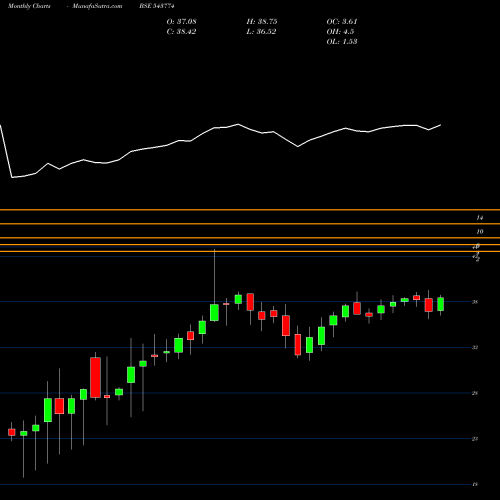Click the low value 'L: 36.52'
The height and width of the screenshot is (500, 500).
pos(261,32)
